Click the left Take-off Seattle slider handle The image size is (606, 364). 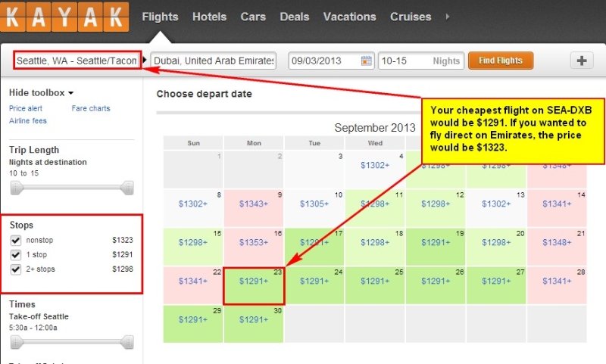click(16, 342)
